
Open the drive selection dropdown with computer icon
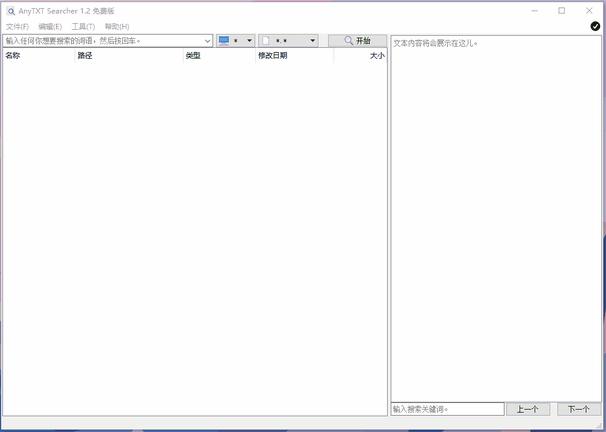pyautogui.click(x=235, y=41)
